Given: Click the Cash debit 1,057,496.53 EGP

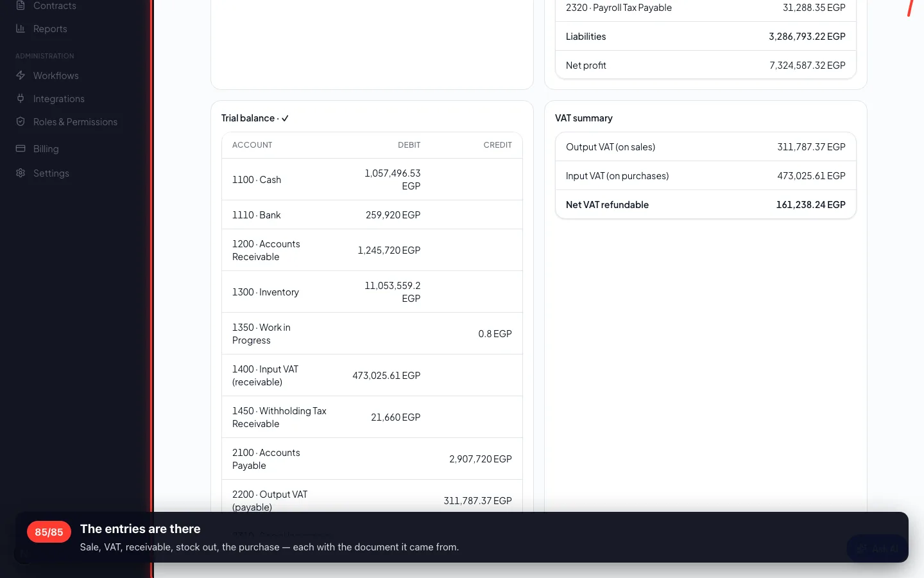Looking at the screenshot, I should click(393, 180).
